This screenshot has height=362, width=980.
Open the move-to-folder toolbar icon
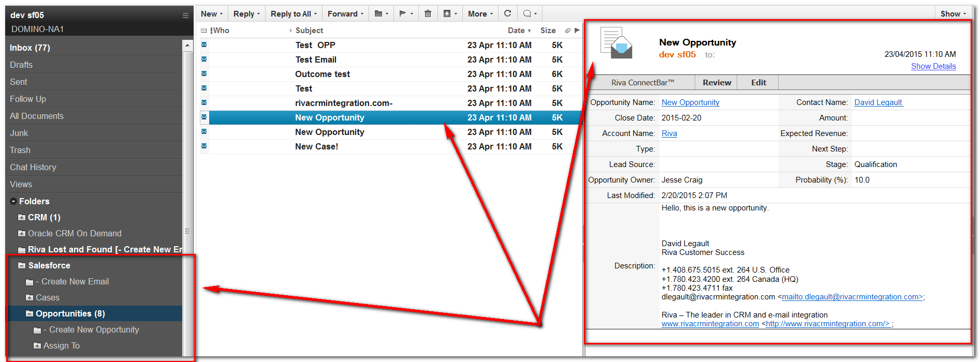click(x=382, y=13)
